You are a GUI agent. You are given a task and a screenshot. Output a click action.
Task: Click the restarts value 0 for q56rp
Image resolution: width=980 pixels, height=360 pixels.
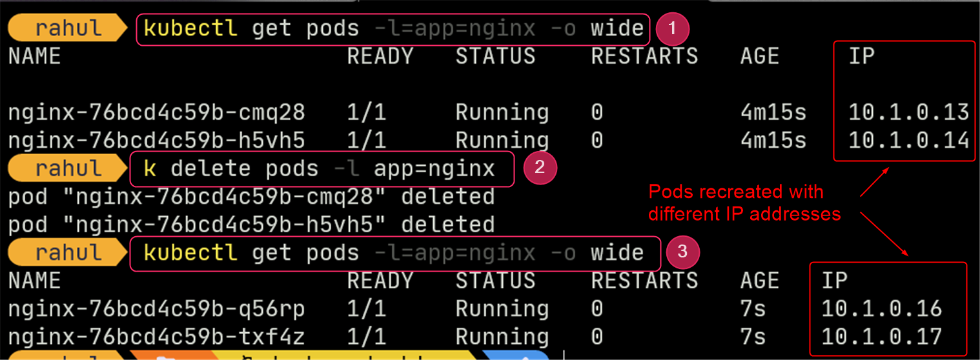pos(597,309)
